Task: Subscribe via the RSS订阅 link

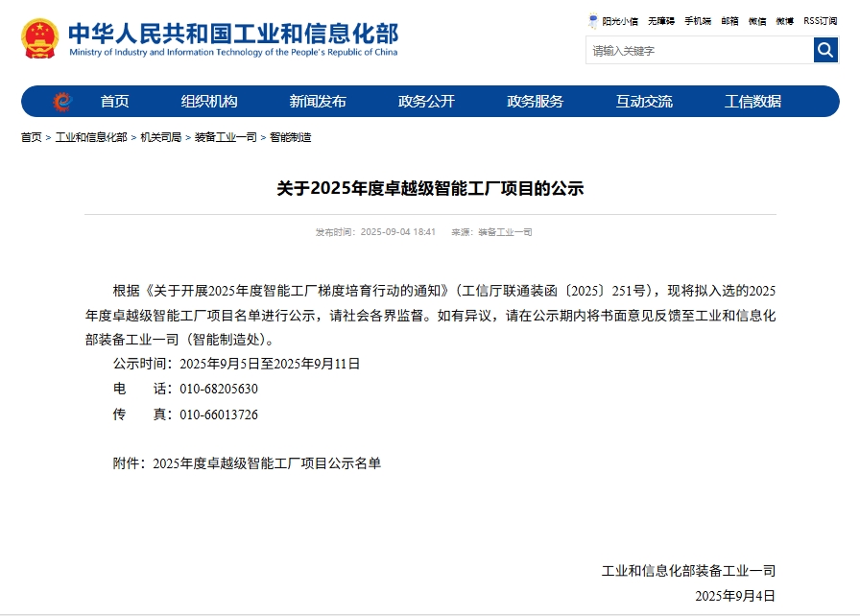Action: click(x=821, y=21)
